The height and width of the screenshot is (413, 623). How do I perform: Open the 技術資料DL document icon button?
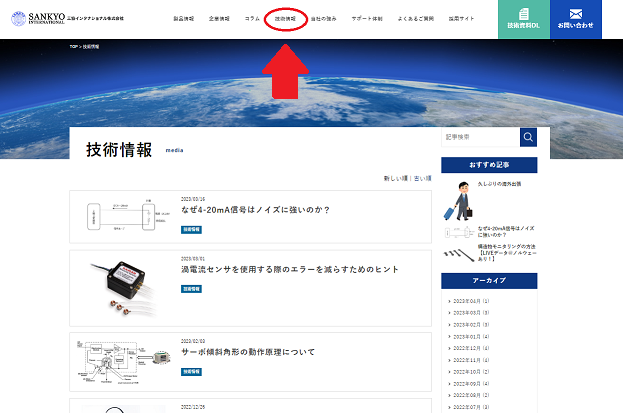coord(524,19)
